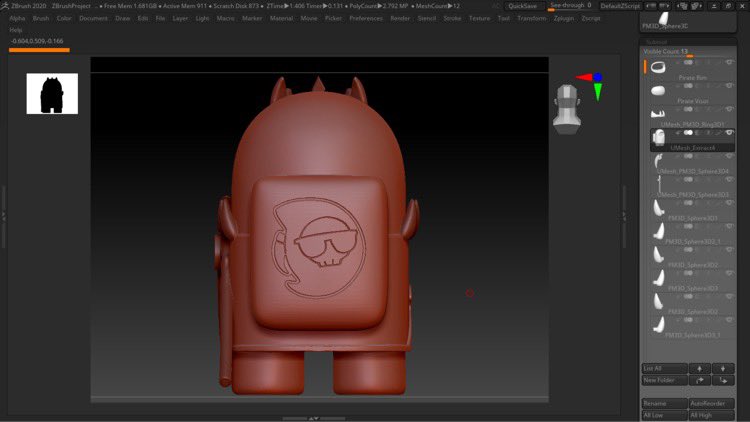This screenshot has height=422, width=750.
Task: Open the Preferences menu
Action: pyautogui.click(x=366, y=18)
